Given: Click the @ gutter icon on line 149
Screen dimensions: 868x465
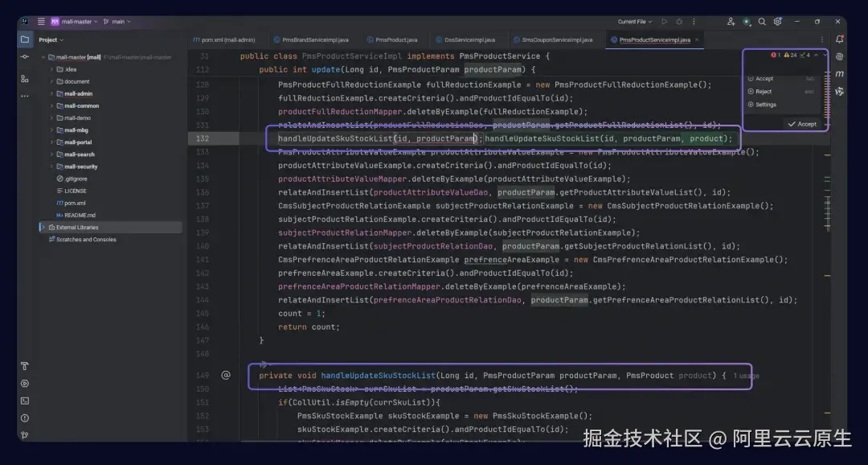Looking at the screenshot, I should (225, 375).
